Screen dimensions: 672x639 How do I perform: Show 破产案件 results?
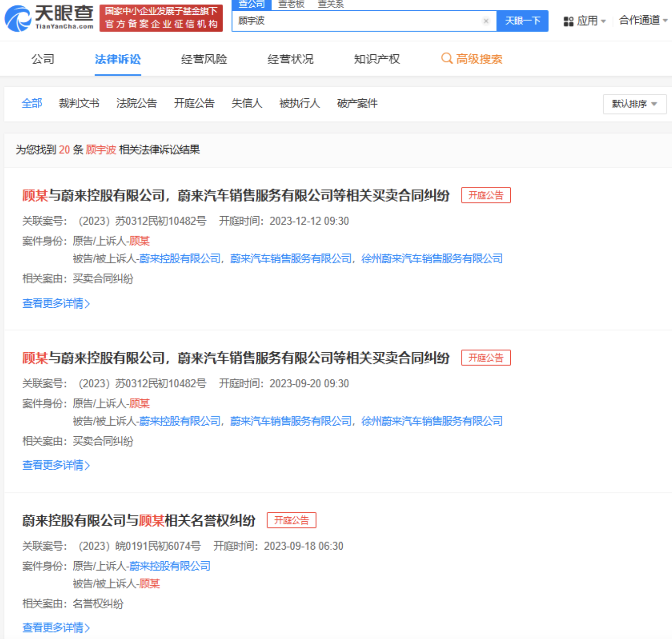coord(357,103)
